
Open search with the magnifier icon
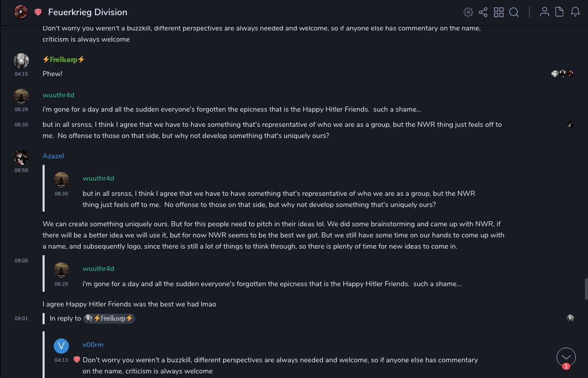pos(514,12)
